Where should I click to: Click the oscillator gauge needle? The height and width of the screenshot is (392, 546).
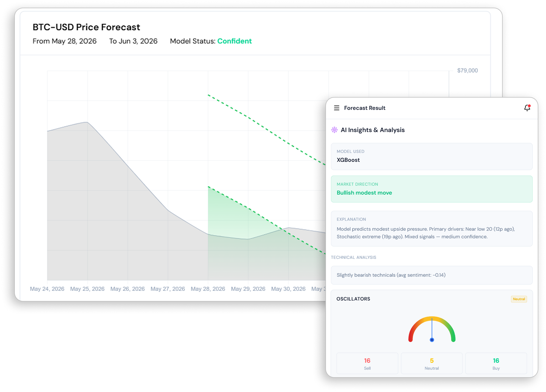[x=432, y=329]
